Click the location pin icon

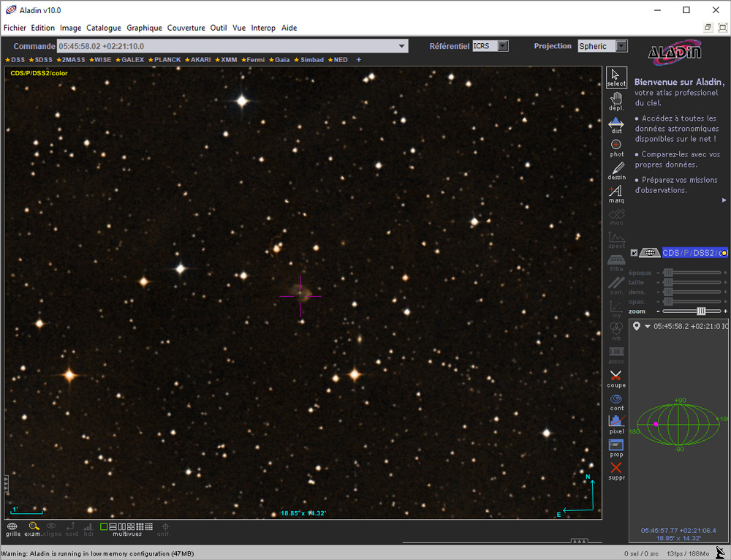pyautogui.click(x=637, y=326)
